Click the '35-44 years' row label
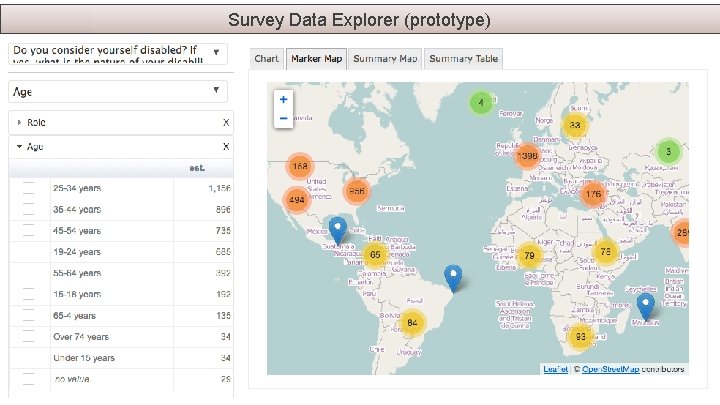The image size is (720, 405). pyautogui.click(x=77, y=209)
